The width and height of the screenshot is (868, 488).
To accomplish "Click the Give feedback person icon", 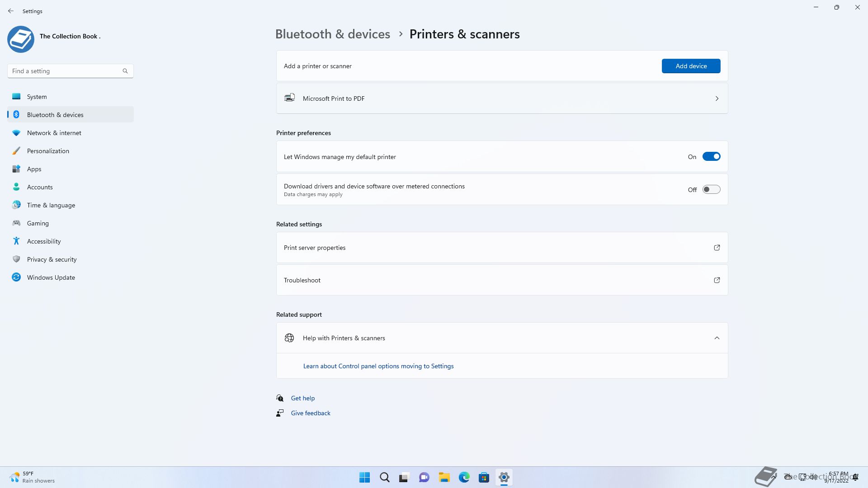I will pos(280,413).
